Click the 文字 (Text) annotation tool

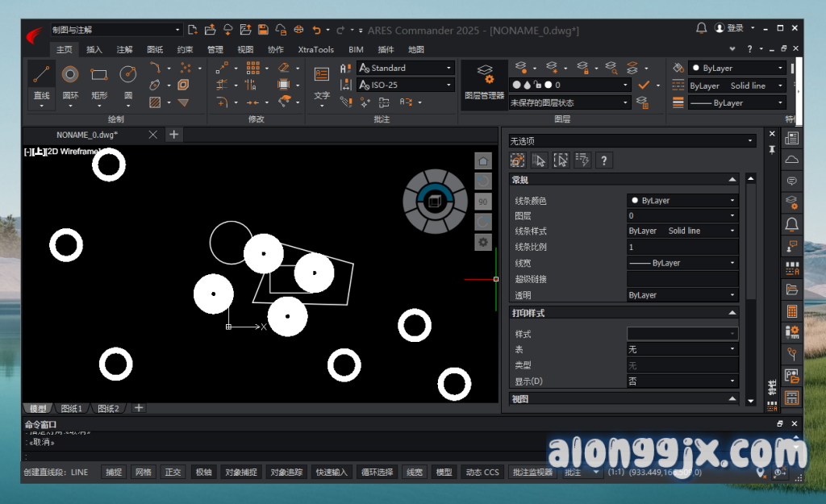click(x=322, y=84)
